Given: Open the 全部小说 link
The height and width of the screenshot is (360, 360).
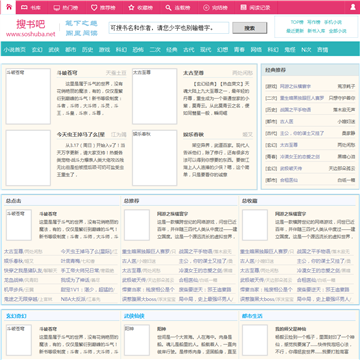Looking at the screenshot, I should [338, 31].
